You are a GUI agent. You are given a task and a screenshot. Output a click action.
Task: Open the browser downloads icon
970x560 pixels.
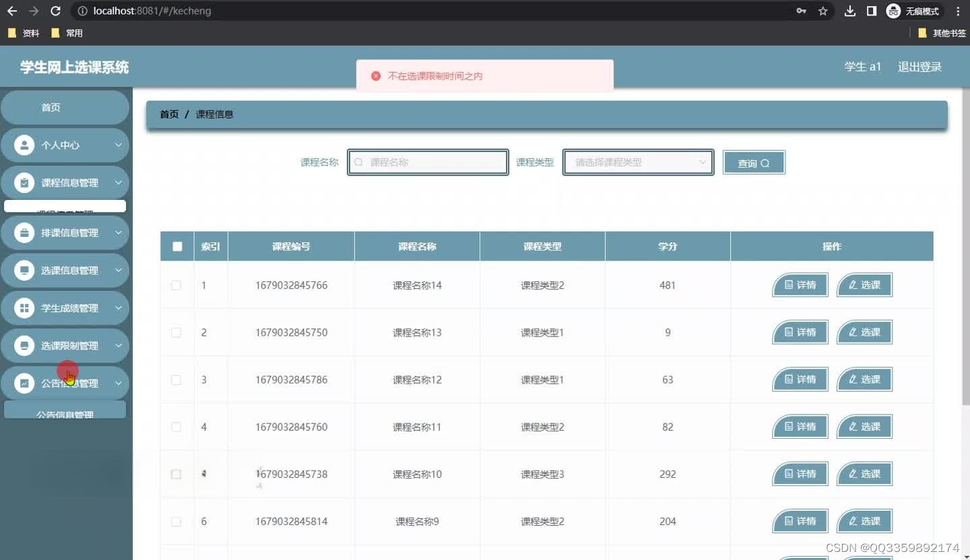(850, 11)
